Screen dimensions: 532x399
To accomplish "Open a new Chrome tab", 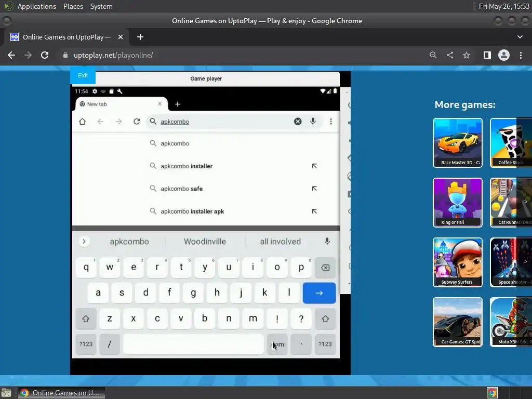I will point(140,37).
